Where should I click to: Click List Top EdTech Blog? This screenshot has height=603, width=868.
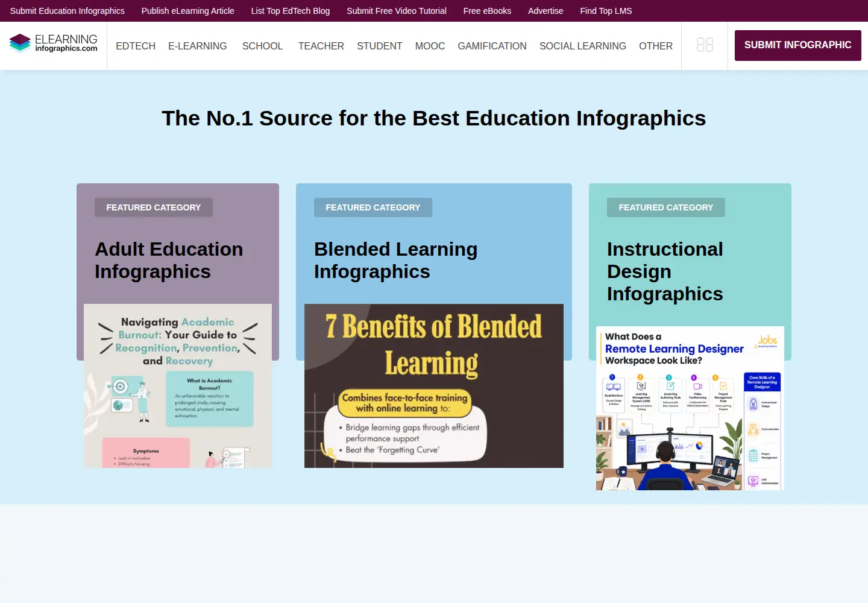[291, 11]
